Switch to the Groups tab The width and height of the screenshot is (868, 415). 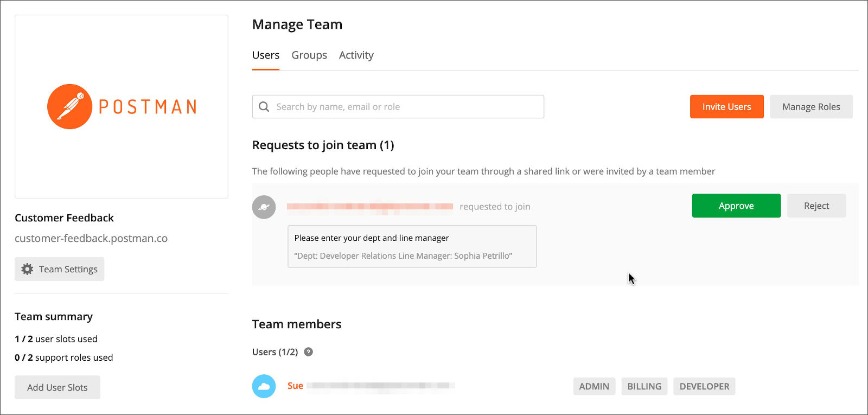pos(309,55)
